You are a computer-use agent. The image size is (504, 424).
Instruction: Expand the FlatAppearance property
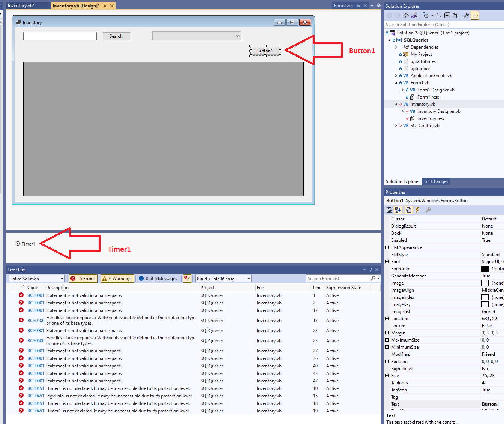pyautogui.click(x=387, y=247)
